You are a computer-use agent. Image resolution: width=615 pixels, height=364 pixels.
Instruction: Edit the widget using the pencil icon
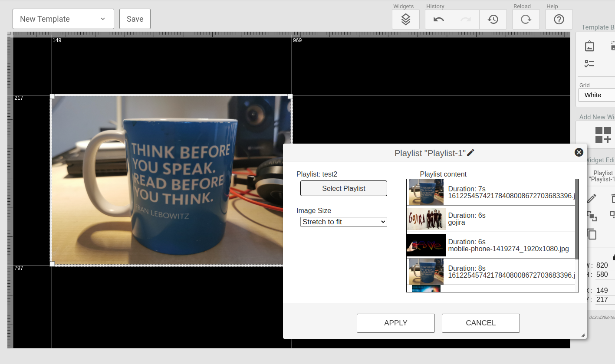(x=592, y=198)
